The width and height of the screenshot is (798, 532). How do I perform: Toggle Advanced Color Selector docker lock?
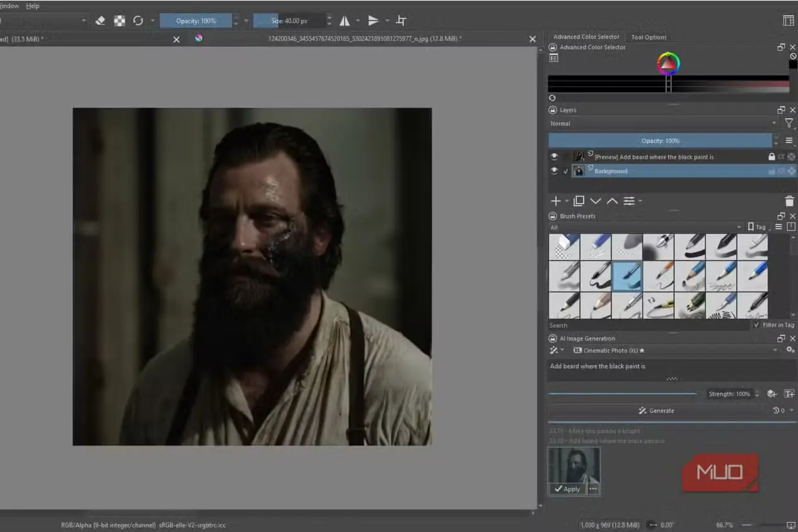(x=553, y=47)
